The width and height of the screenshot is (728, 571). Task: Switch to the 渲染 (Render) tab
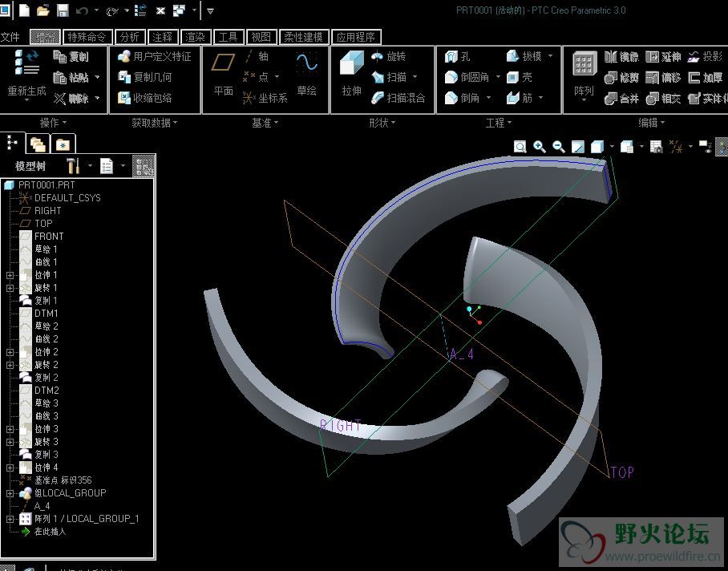pos(195,37)
